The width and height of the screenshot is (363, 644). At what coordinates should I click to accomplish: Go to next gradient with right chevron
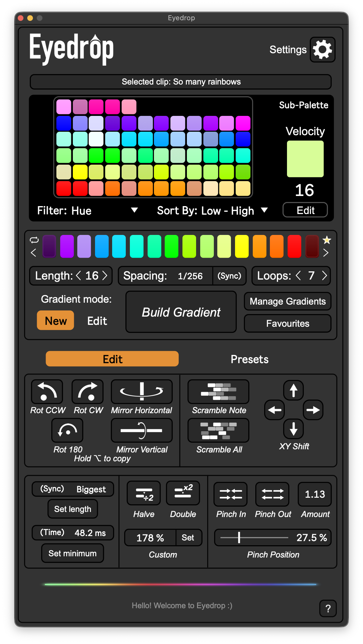click(x=326, y=253)
